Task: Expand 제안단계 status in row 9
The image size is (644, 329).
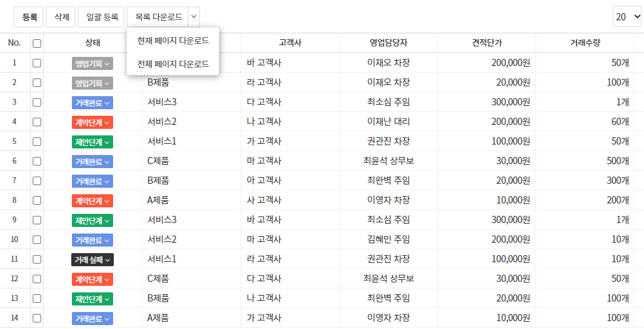Action: pos(92,220)
